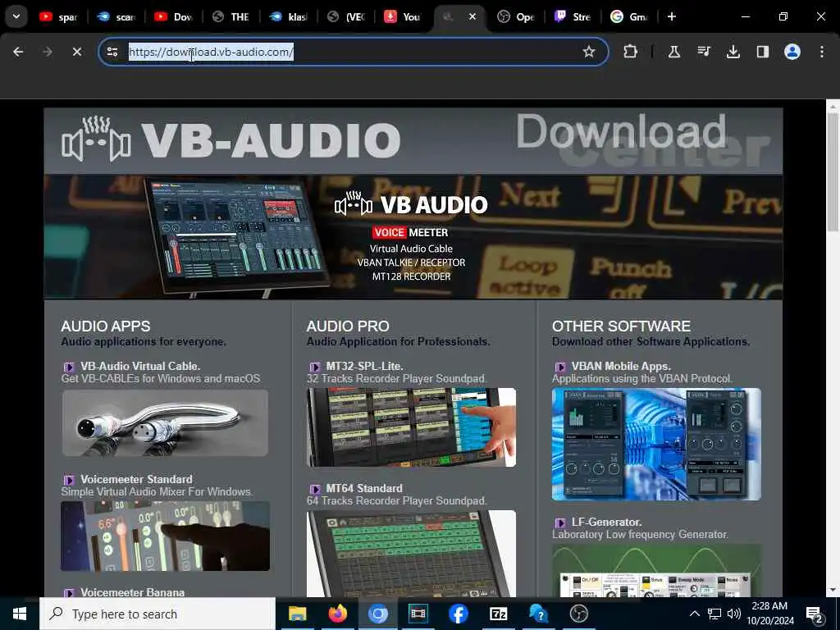Click the VB-AUDIO header logo
This screenshot has height=630, width=840.
click(231, 139)
